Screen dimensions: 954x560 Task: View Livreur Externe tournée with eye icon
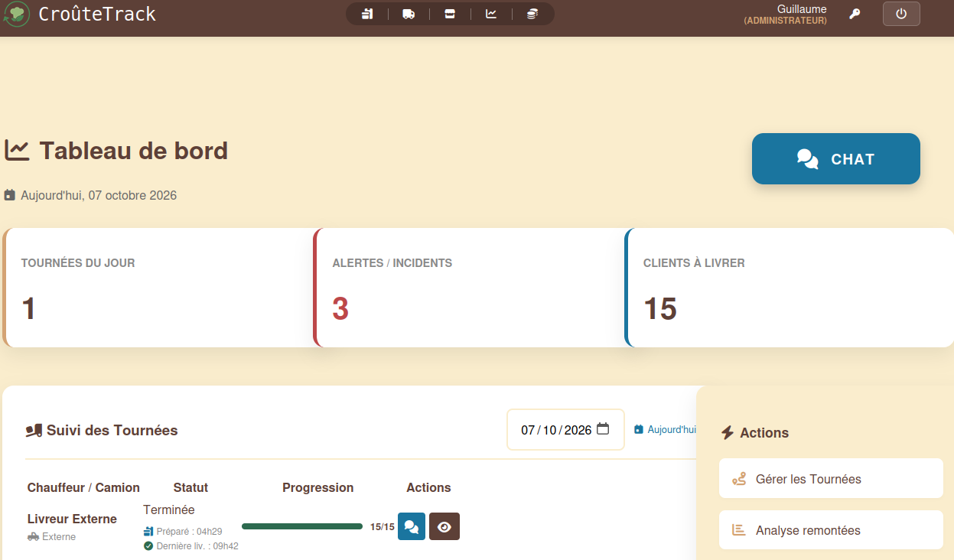(444, 526)
